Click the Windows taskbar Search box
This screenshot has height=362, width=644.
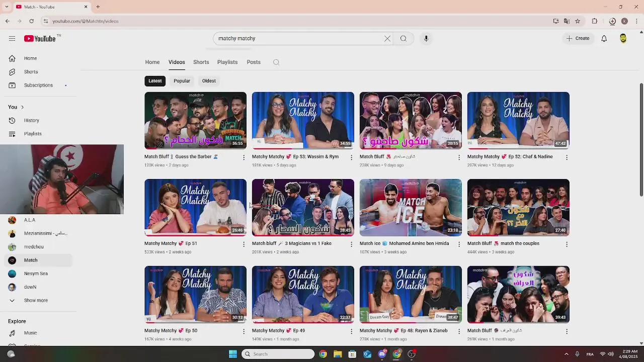(278, 354)
